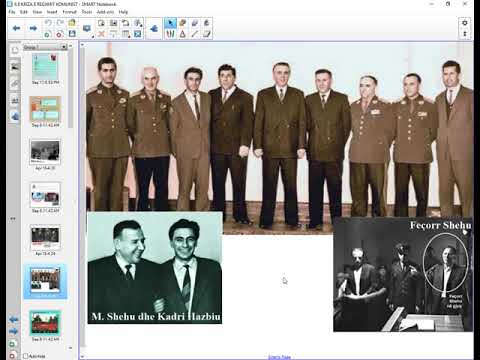
Task: Open the View menu
Action: (x=37, y=12)
